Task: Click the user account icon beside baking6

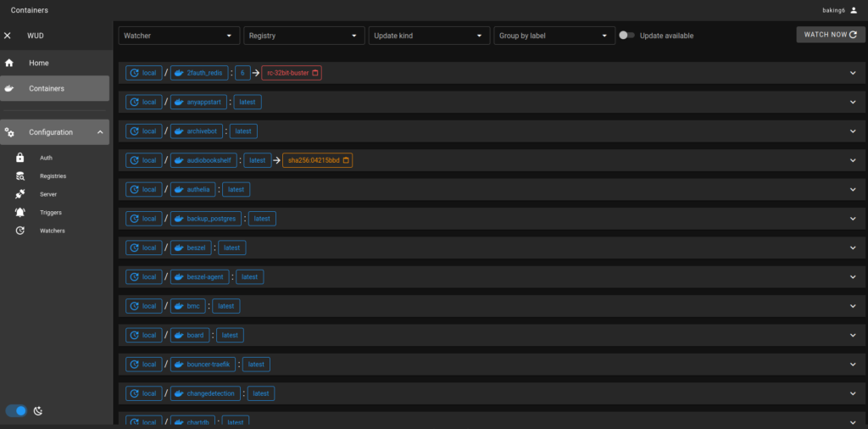Action: point(854,10)
